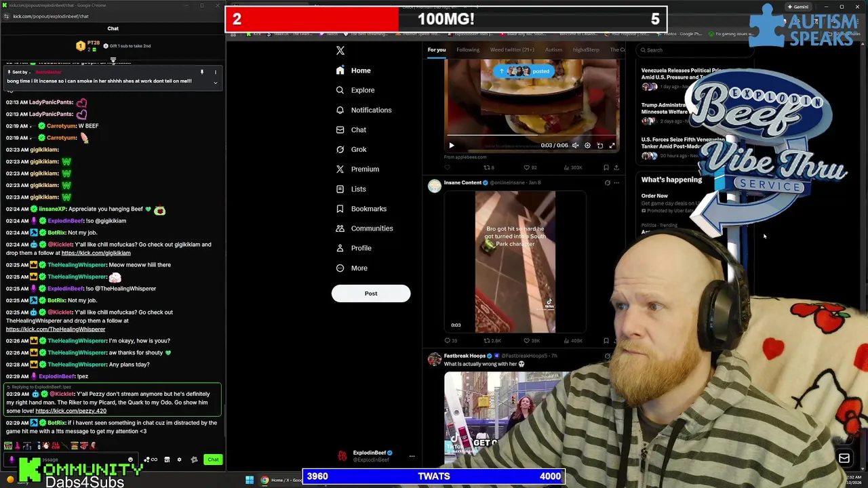Open the Windows Start menu
Screen dimensions: 868x488
click(250, 480)
